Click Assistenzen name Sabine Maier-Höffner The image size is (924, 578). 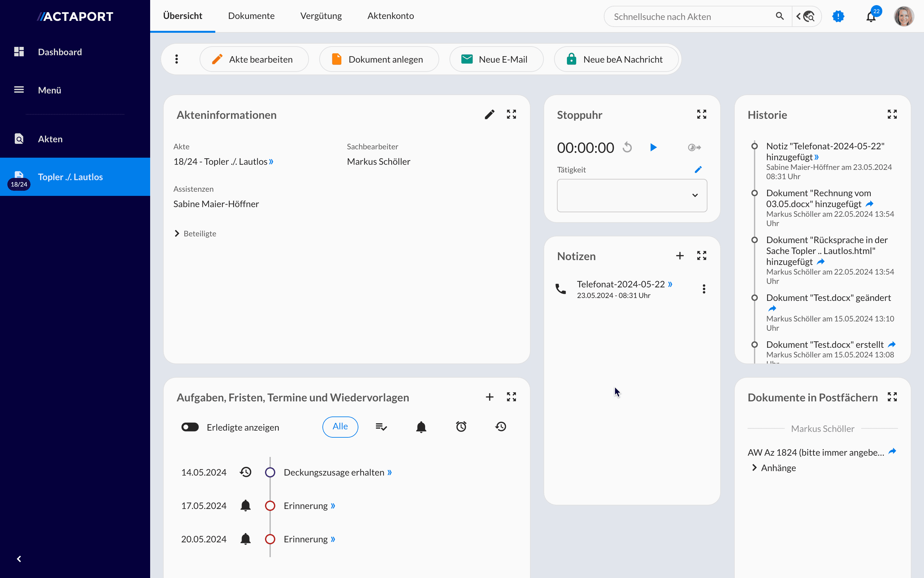point(216,204)
